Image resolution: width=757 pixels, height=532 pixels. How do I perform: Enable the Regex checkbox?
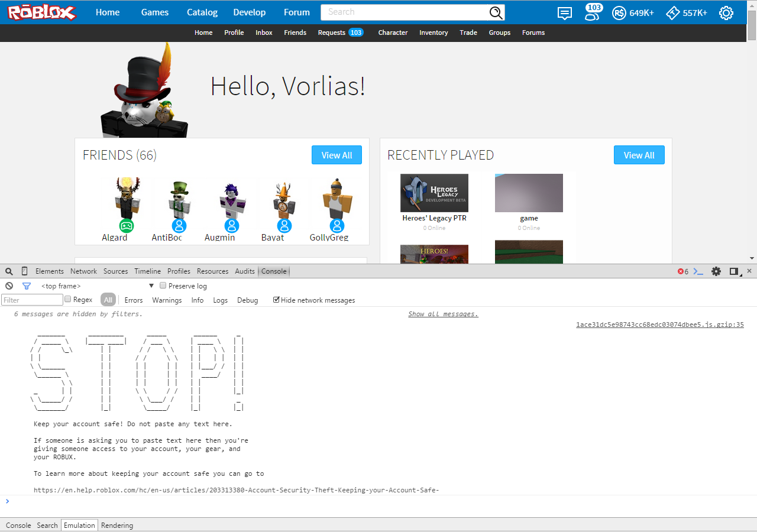pos(68,299)
